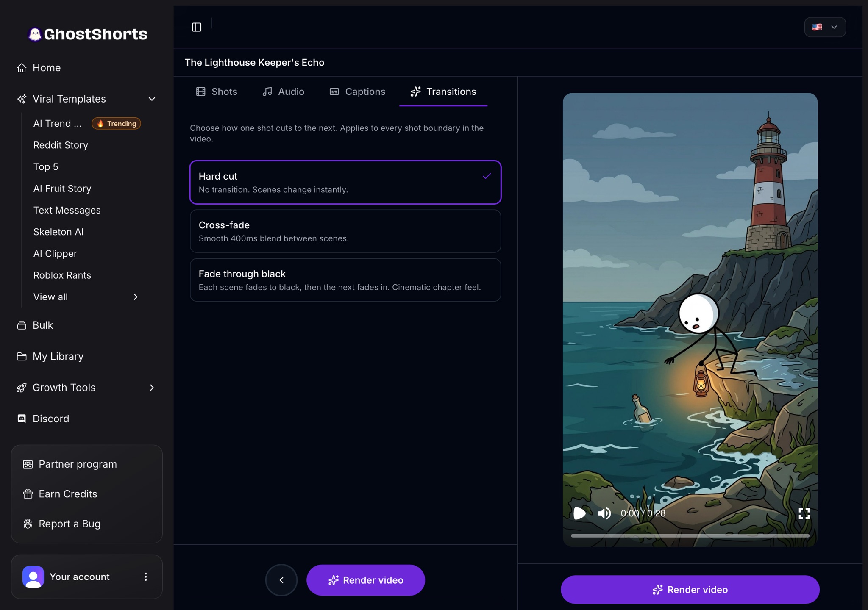Click the Discord icon in sidebar
Screen dimensions: 868x610
[x=22, y=419]
